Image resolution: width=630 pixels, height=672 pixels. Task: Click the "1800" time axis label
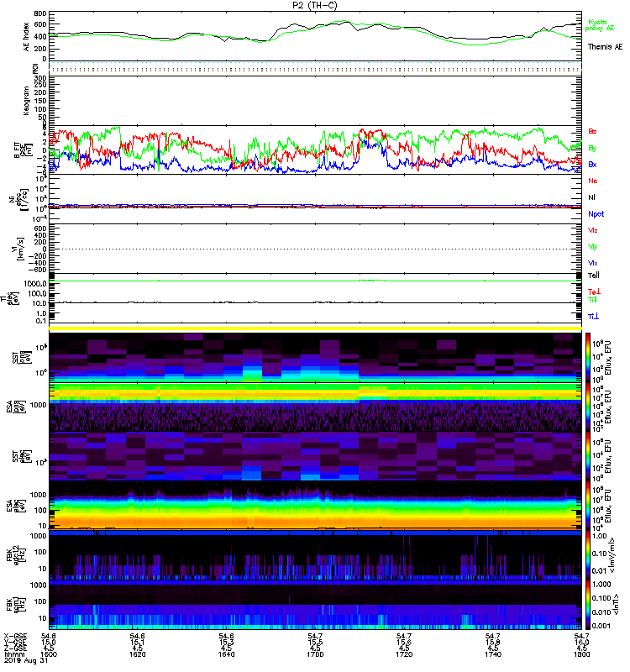[581, 654]
